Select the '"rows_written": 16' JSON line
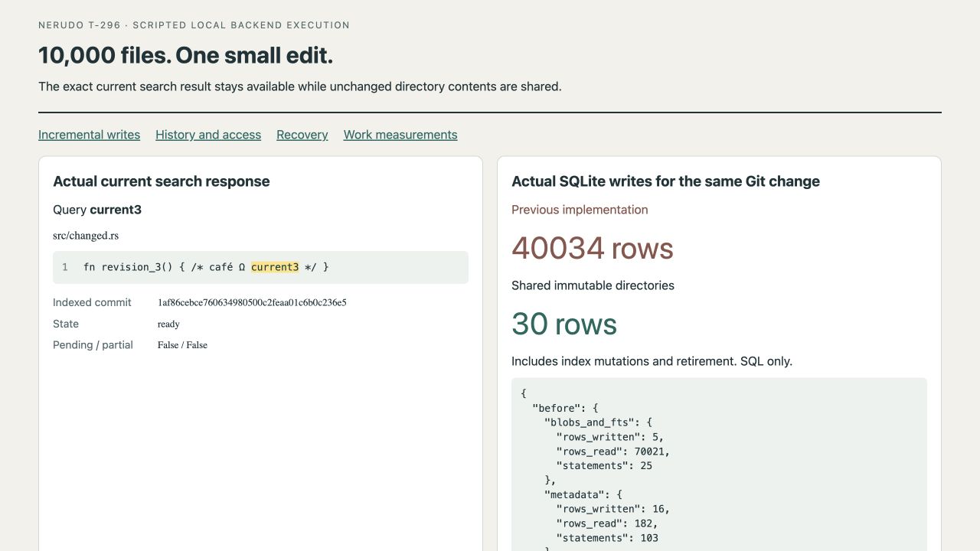 click(x=613, y=509)
